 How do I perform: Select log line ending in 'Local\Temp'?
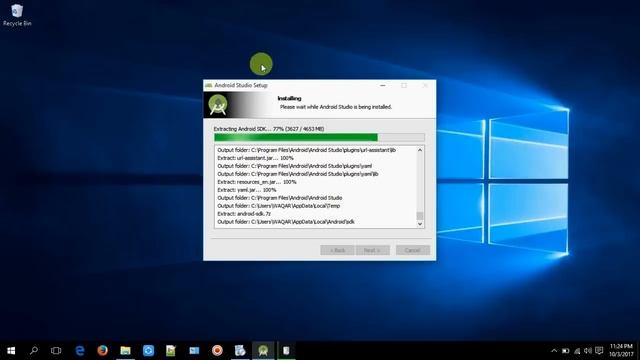click(278, 206)
